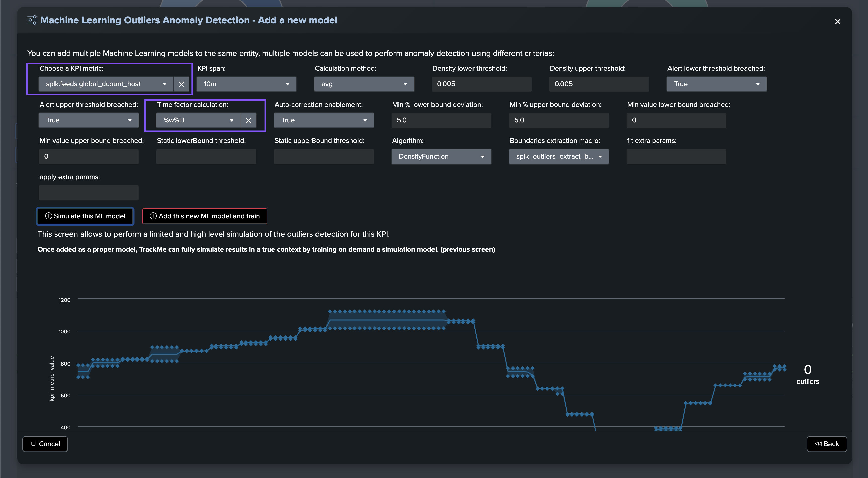Clear the KPI metric selection with X

(x=181, y=84)
